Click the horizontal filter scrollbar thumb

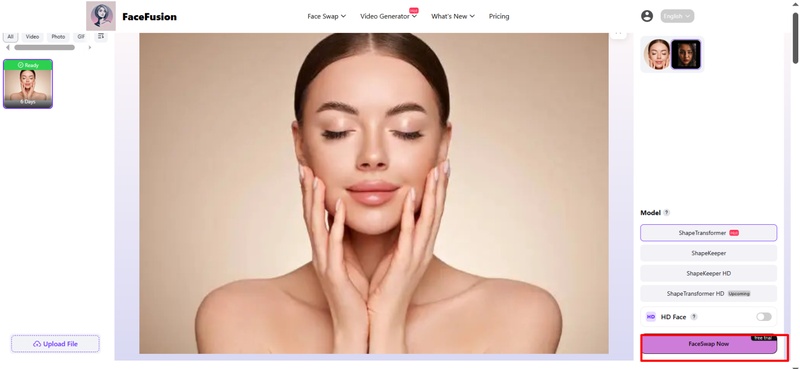click(x=44, y=47)
